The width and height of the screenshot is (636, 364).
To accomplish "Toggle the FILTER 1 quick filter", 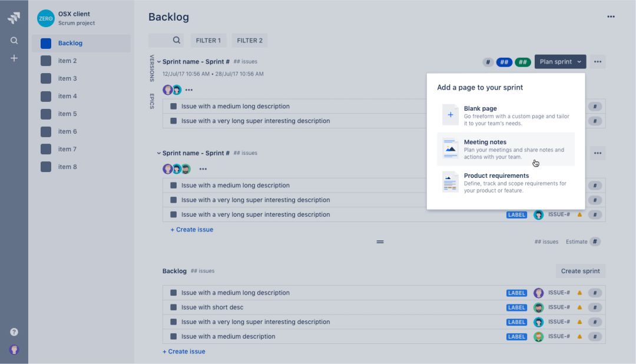I will coord(208,41).
